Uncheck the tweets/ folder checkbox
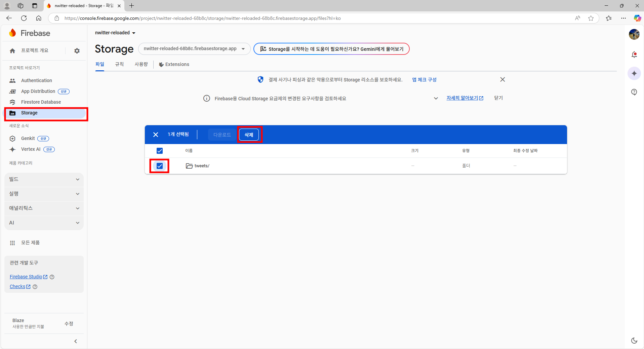644x349 pixels. (x=160, y=166)
